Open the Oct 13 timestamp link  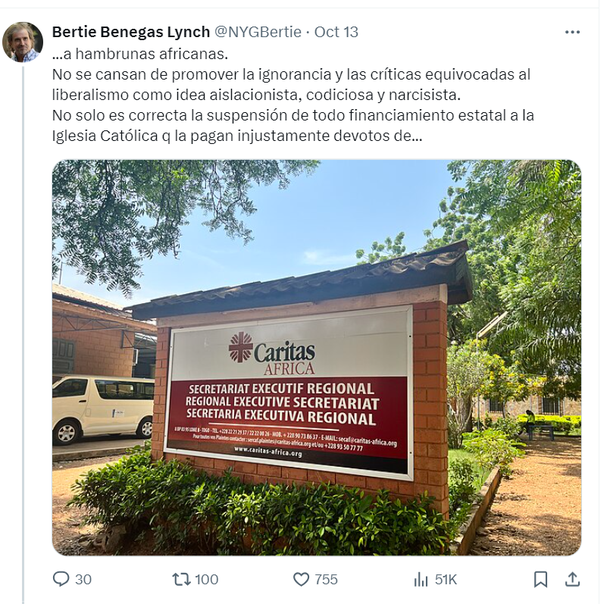[x=336, y=32]
